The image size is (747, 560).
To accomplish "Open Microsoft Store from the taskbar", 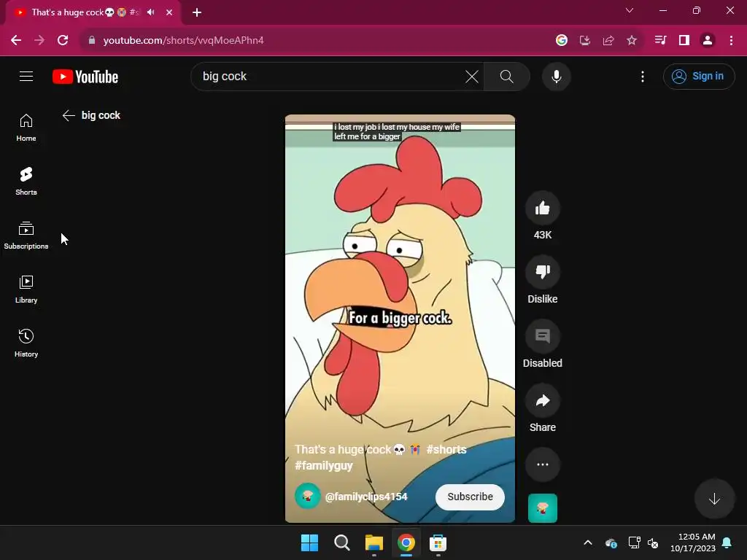I will coord(438,542).
